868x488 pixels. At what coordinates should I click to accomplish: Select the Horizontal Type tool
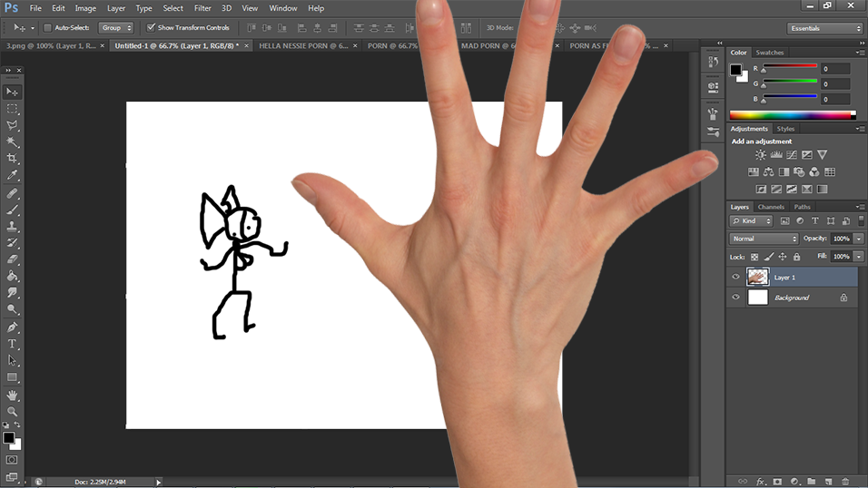[13, 344]
